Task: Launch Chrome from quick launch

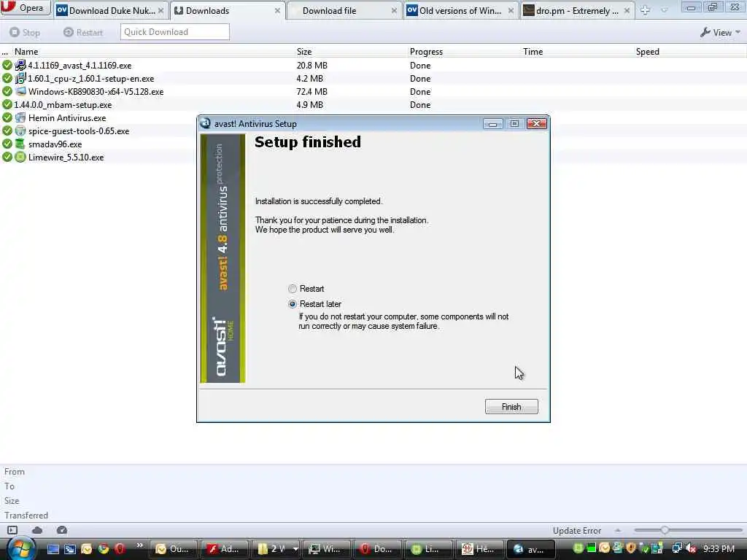Action: (x=104, y=549)
